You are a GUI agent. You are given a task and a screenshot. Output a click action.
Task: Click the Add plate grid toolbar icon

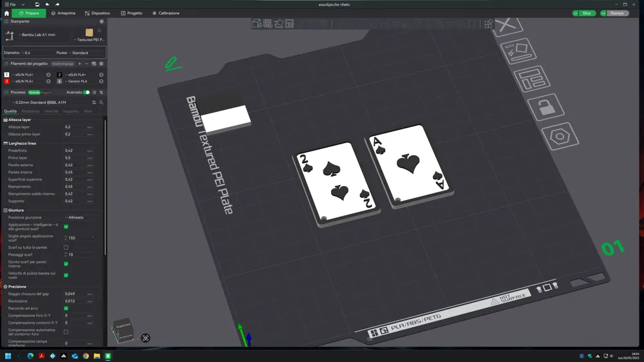tap(268, 23)
